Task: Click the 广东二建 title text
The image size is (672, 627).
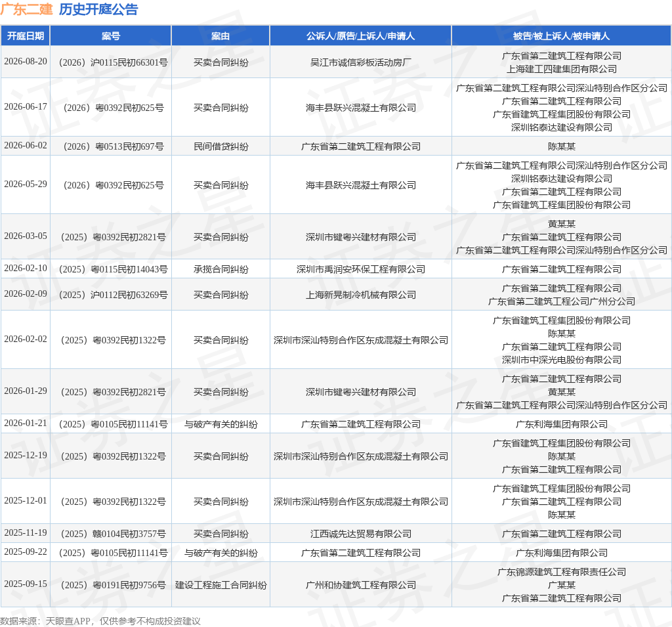Action: point(26,9)
